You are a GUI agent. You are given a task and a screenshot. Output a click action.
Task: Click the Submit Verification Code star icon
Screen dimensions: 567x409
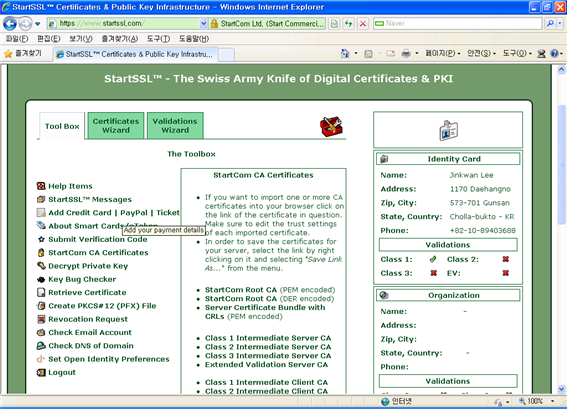point(41,239)
